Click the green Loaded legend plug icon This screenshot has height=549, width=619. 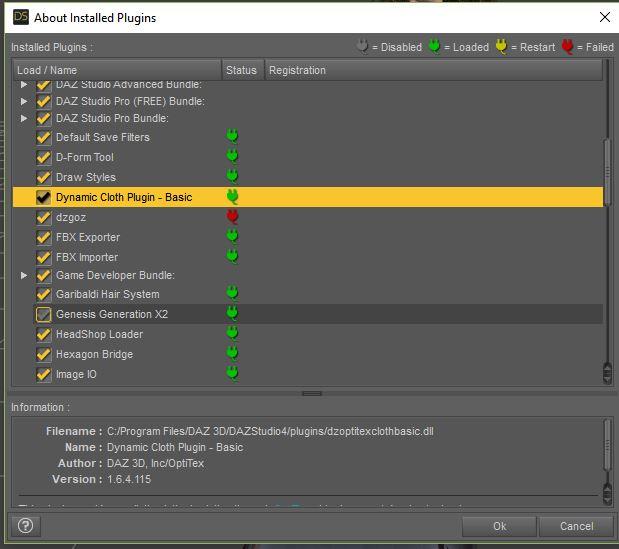click(434, 47)
